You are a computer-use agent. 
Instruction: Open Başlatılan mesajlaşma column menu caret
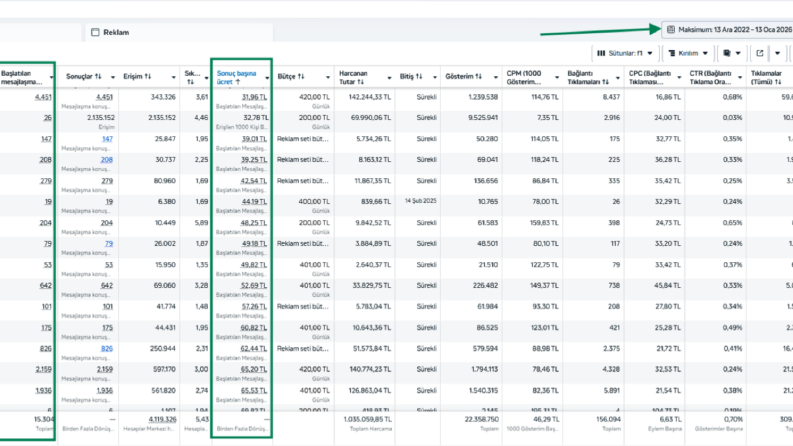(52, 77)
